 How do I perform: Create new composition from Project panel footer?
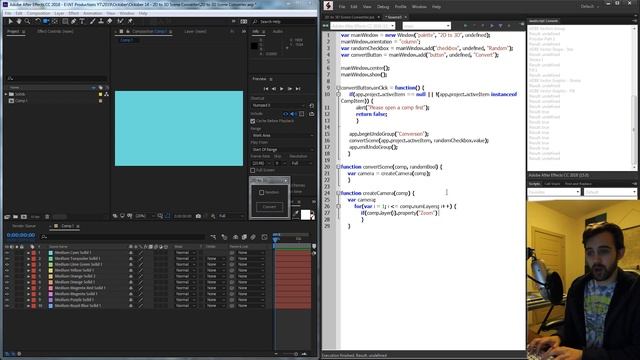coord(24,217)
